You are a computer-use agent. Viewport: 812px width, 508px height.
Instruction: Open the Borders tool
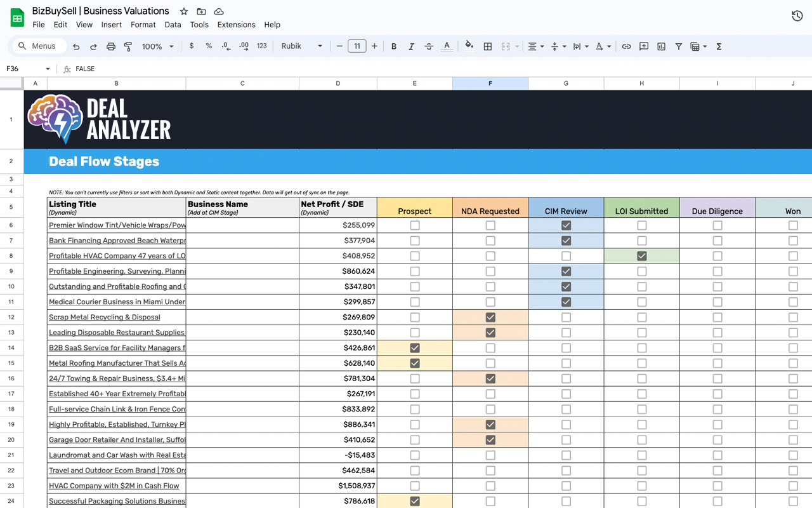(487, 46)
